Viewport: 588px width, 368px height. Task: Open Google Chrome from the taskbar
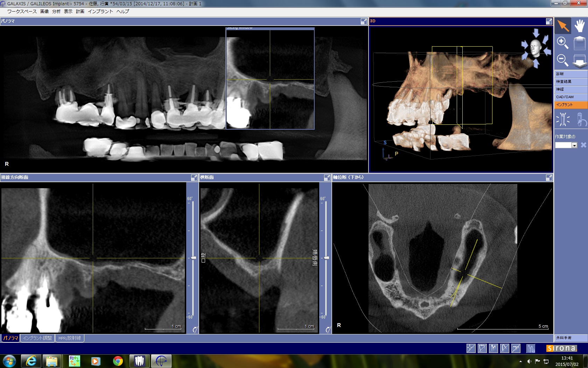[118, 361]
